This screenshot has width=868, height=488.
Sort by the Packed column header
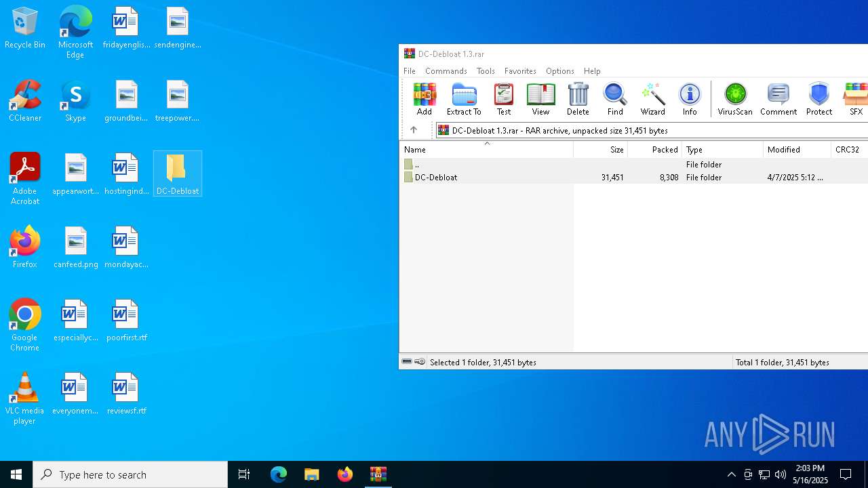pos(655,149)
